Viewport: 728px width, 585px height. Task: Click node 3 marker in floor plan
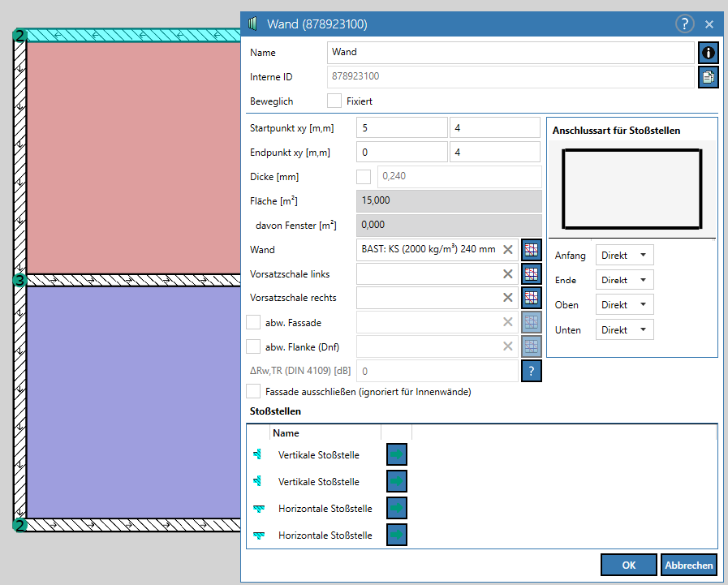(x=19, y=280)
